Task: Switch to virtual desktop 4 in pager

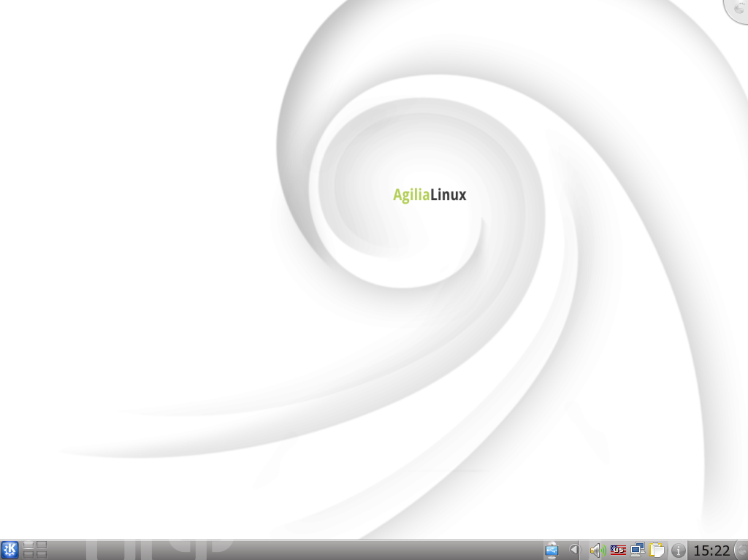Action: click(42, 555)
